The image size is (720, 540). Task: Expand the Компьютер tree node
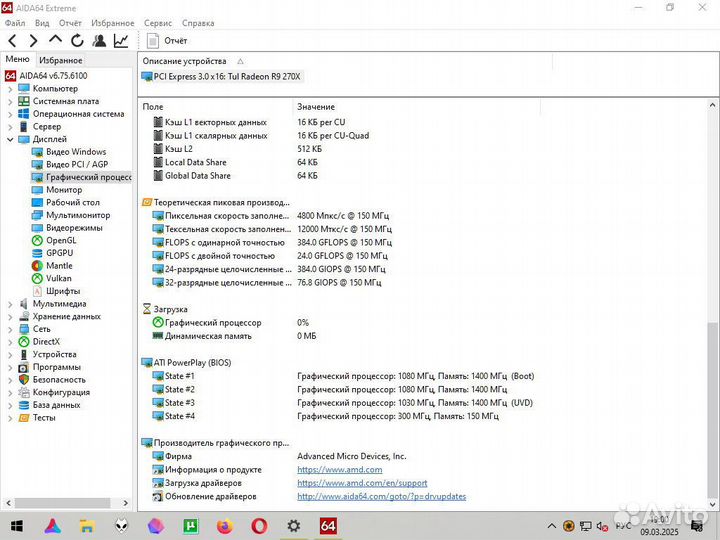(x=10, y=89)
